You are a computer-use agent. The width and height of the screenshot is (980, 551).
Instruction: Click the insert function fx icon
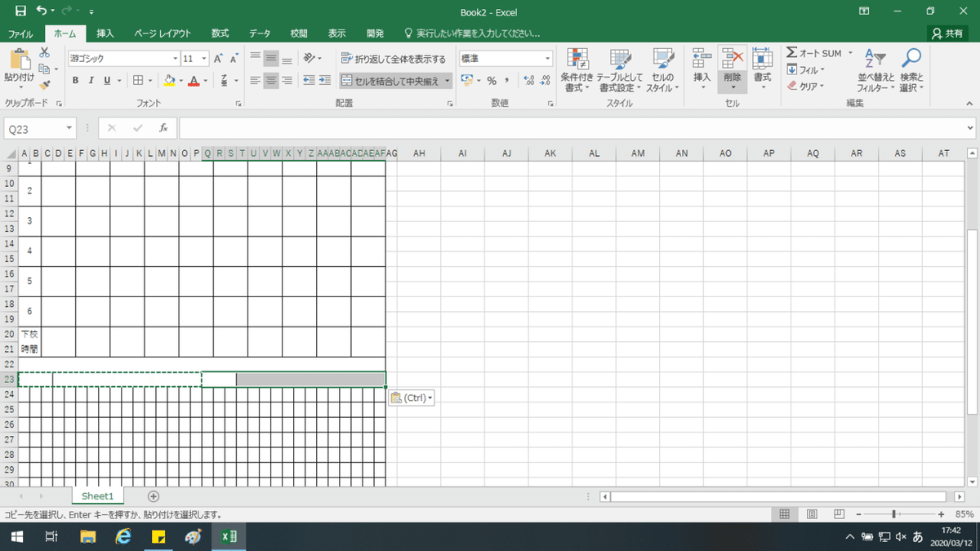click(163, 128)
